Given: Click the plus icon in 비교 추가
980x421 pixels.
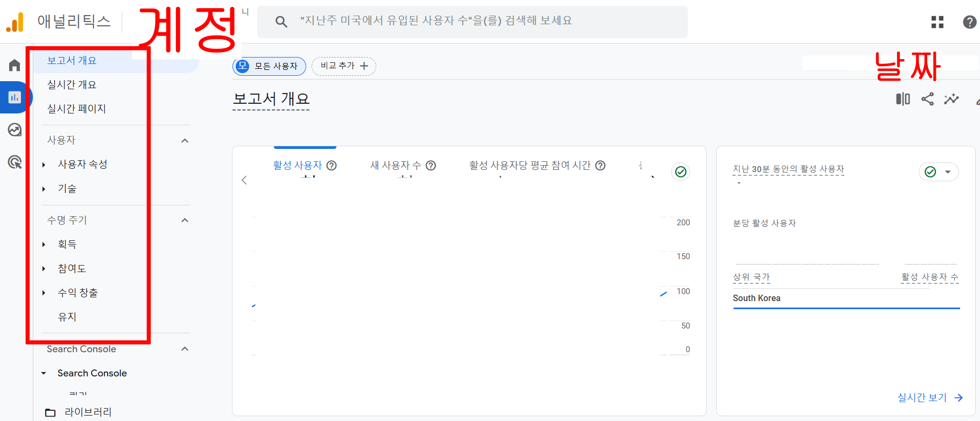Looking at the screenshot, I should point(364,66).
